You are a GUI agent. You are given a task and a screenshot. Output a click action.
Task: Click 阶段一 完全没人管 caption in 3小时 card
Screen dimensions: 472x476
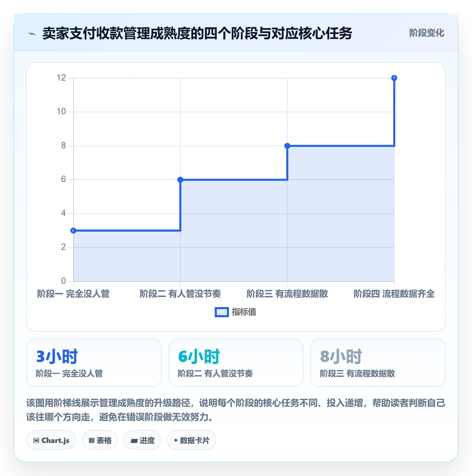click(x=69, y=374)
